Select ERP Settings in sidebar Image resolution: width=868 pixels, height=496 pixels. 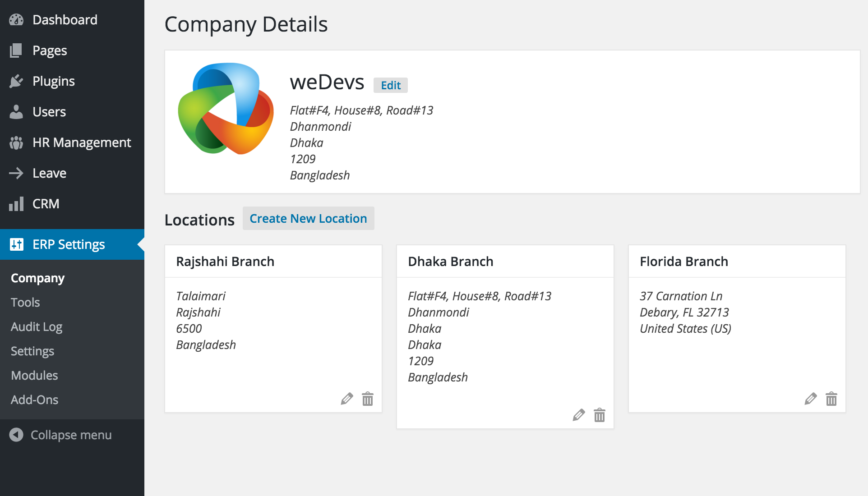72,244
